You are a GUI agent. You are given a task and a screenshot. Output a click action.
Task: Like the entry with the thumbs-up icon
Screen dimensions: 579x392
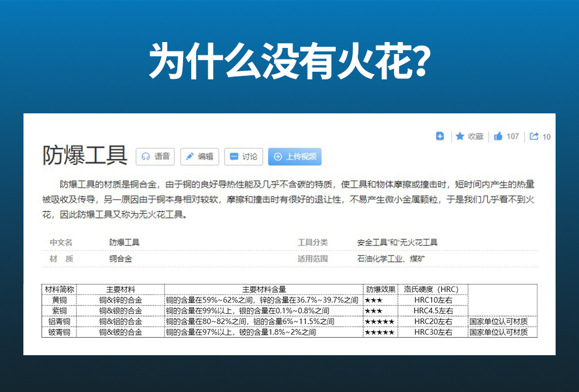point(498,136)
